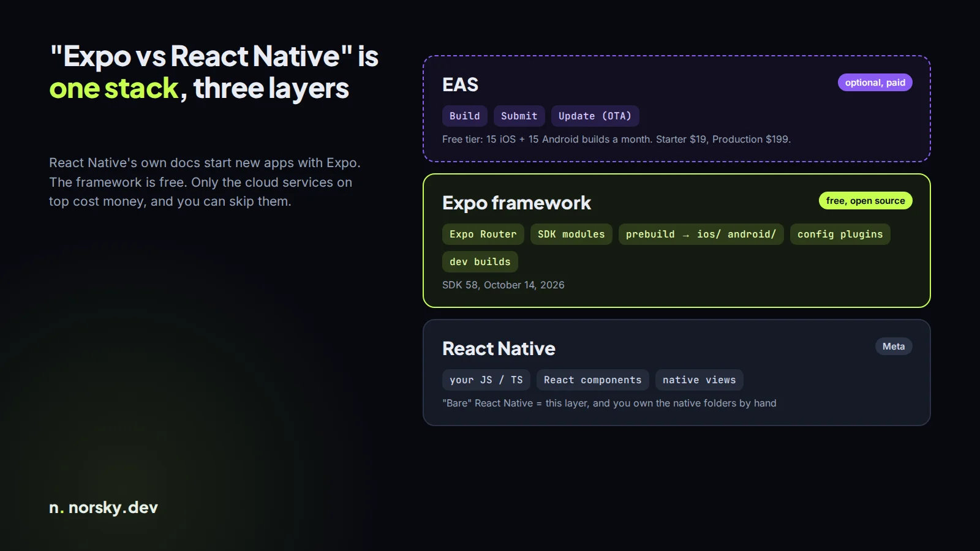Click the Meta badge on React Native card
Screen dimensions: 980x551
pos(894,347)
